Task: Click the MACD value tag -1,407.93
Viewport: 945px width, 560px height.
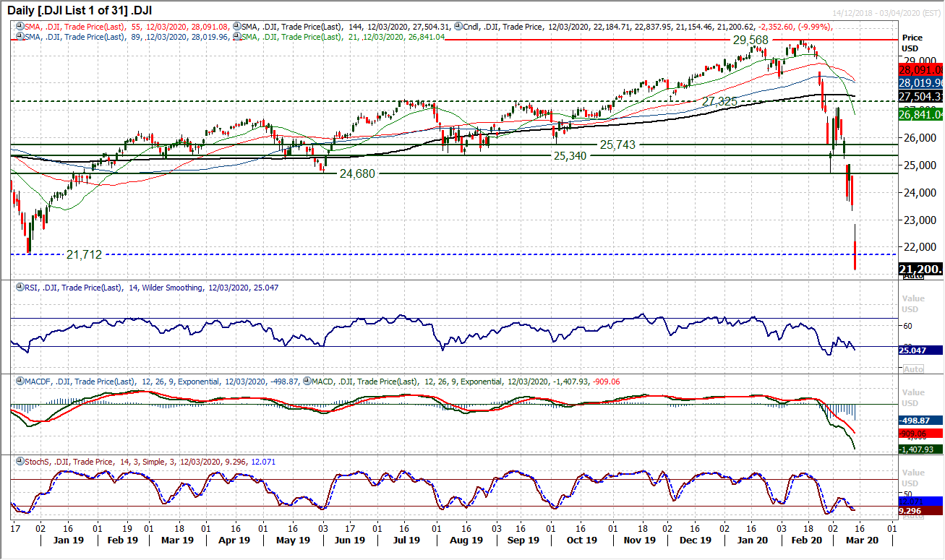Action: 920,449
